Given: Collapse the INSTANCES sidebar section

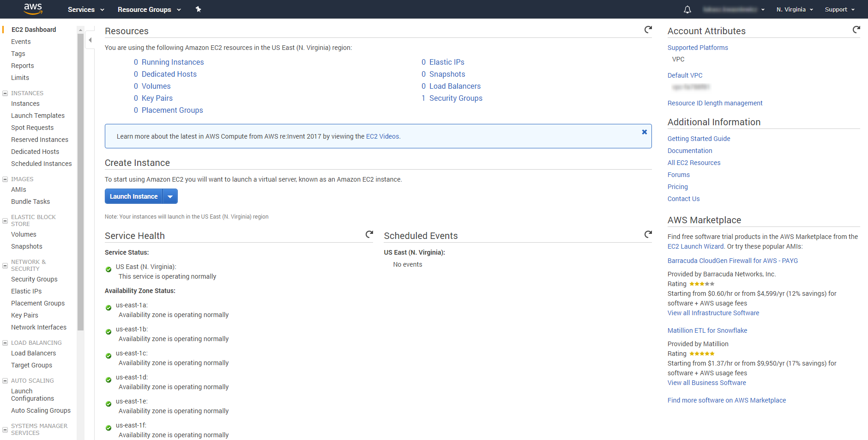Looking at the screenshot, I should [x=5, y=93].
